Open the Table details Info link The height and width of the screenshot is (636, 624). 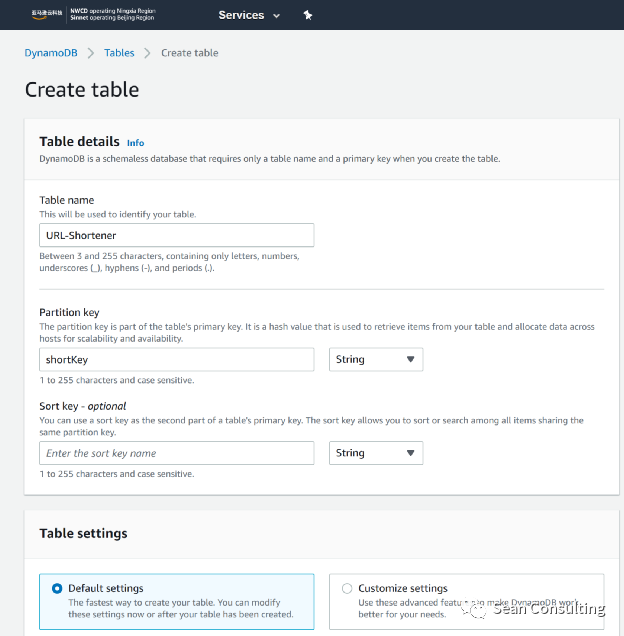click(x=135, y=143)
